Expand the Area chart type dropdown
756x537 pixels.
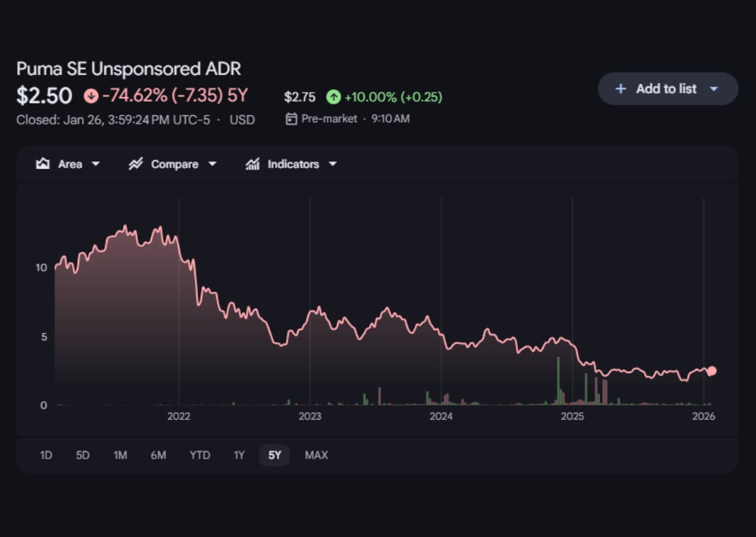pyautogui.click(x=96, y=164)
